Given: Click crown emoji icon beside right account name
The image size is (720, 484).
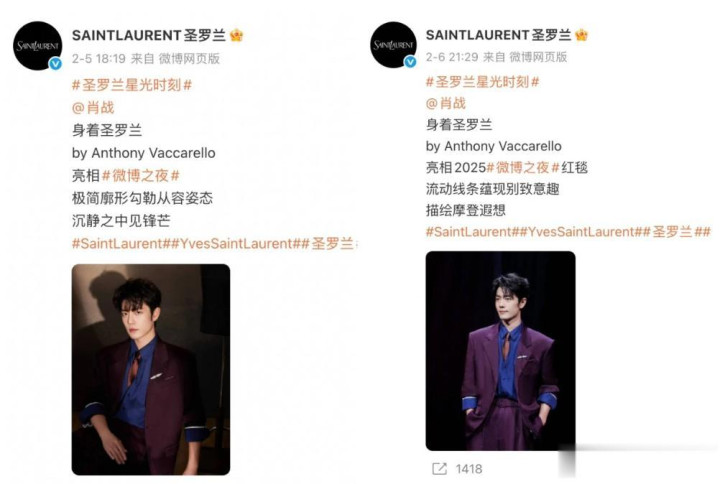Looking at the screenshot, I should tap(581, 34).
